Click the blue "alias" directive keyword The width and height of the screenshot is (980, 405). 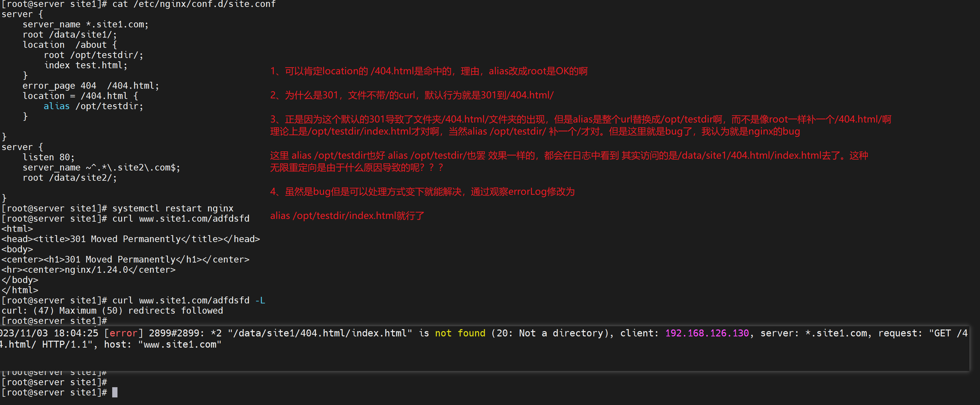coord(56,106)
